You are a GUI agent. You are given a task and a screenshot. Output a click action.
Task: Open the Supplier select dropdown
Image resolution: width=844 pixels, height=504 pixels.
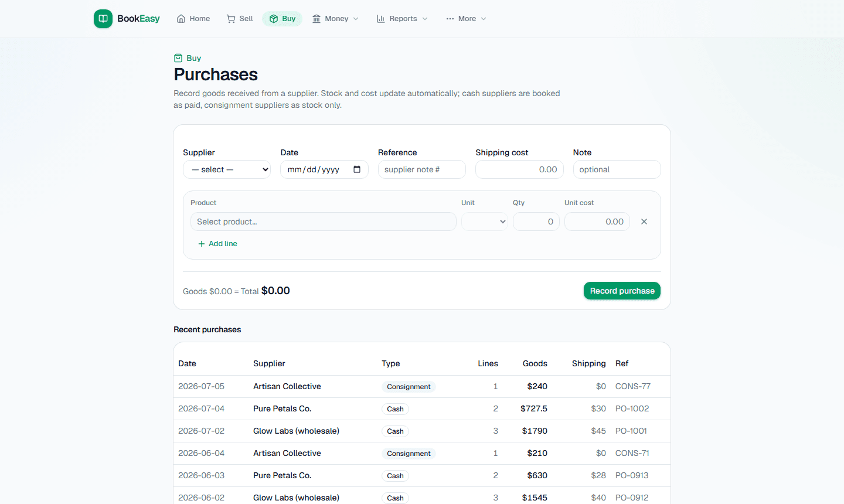[x=227, y=169]
